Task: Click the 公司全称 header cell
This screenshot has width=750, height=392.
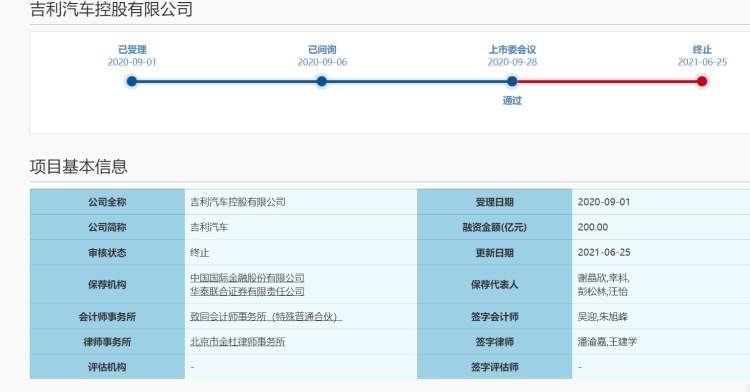Action: point(107,202)
